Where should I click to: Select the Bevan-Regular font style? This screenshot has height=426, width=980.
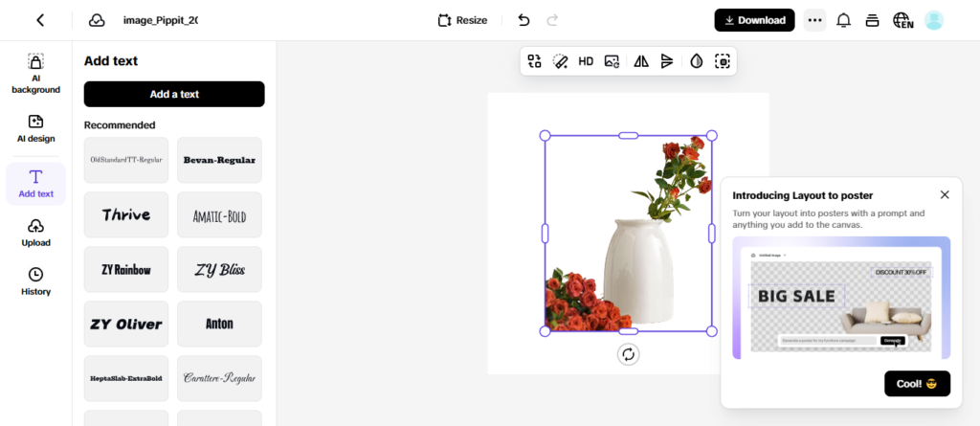coord(219,160)
